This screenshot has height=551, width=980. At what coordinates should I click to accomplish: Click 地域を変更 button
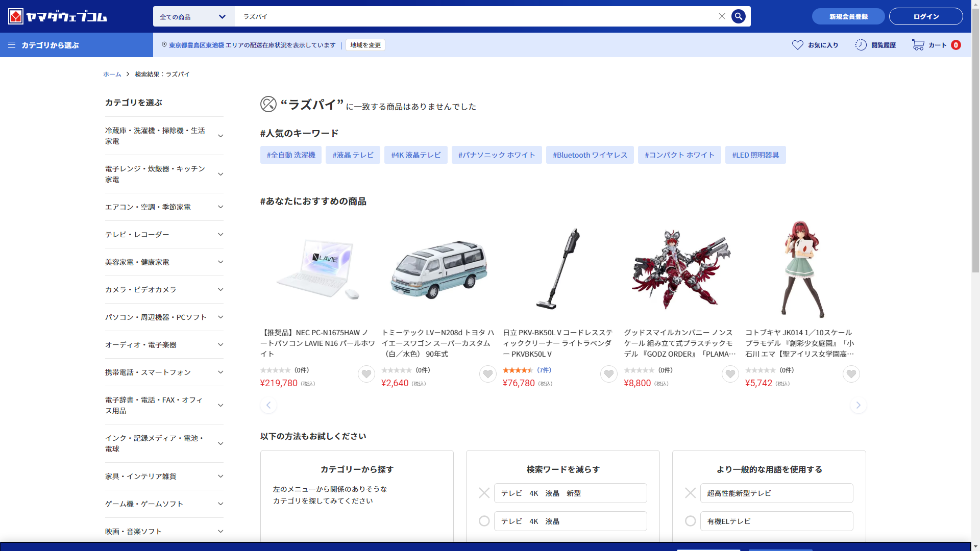pyautogui.click(x=365, y=45)
